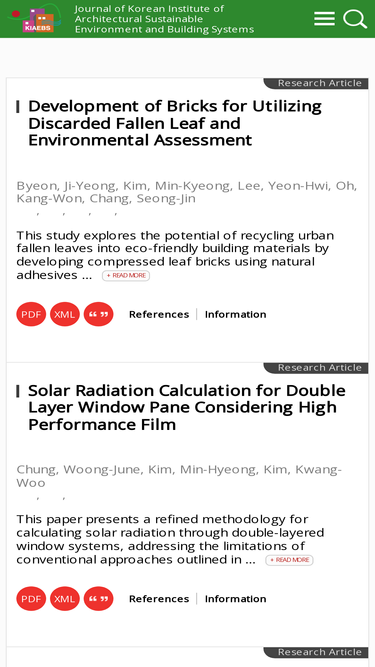Open References for the Solar Radiation article
375x667 pixels.
click(159, 599)
